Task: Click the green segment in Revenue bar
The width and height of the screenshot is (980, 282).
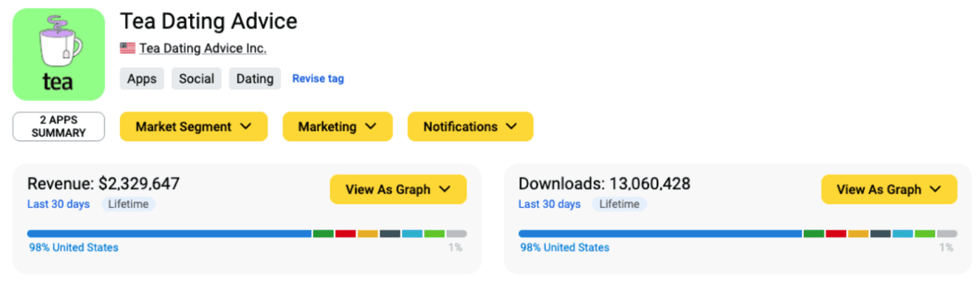Action: (323, 233)
